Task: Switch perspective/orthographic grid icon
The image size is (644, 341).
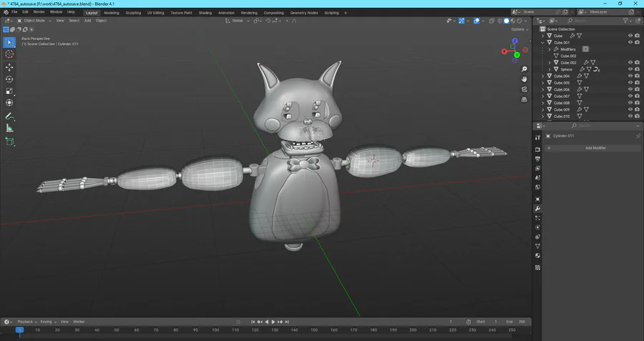Action: [x=524, y=99]
